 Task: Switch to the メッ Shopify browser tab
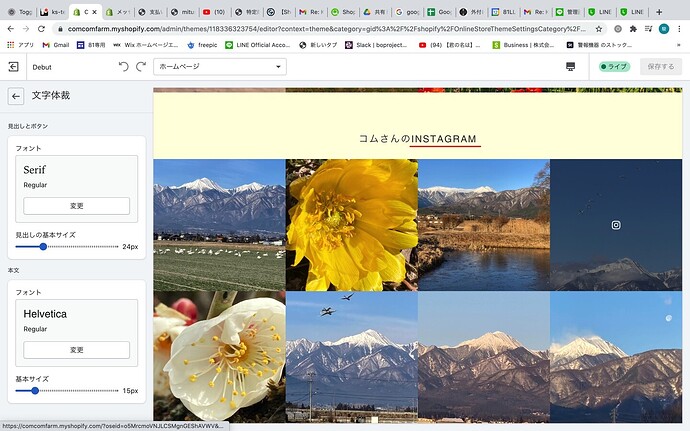[118, 12]
